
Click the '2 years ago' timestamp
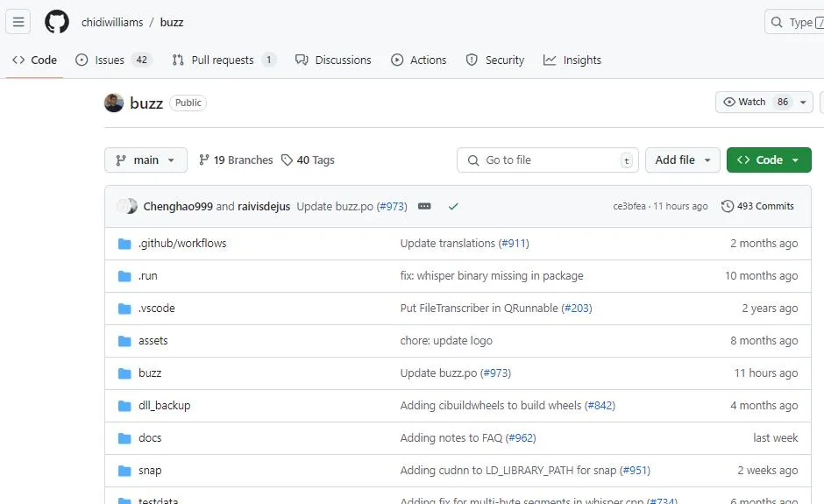(x=770, y=308)
